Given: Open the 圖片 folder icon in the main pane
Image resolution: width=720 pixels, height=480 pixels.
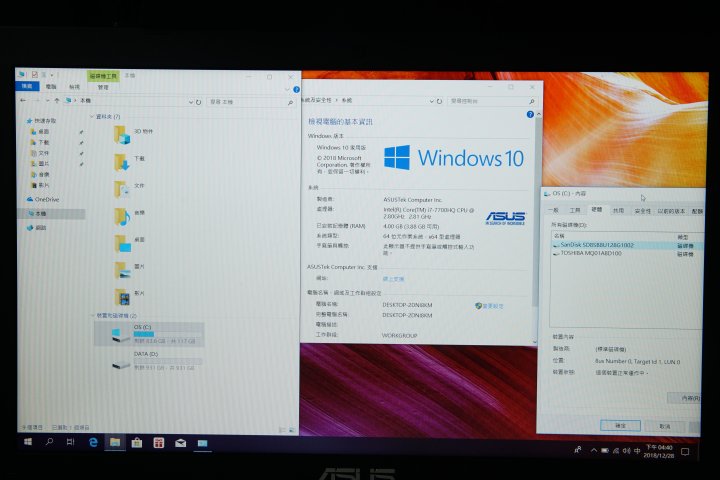Looking at the screenshot, I should click(122, 270).
